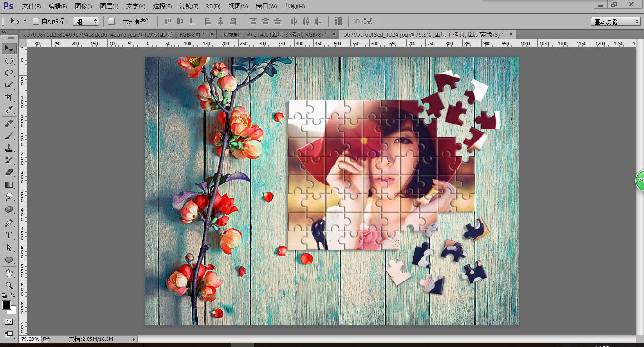The image size is (644, 347).
Task: Choose the Pen tool
Action: (9, 223)
